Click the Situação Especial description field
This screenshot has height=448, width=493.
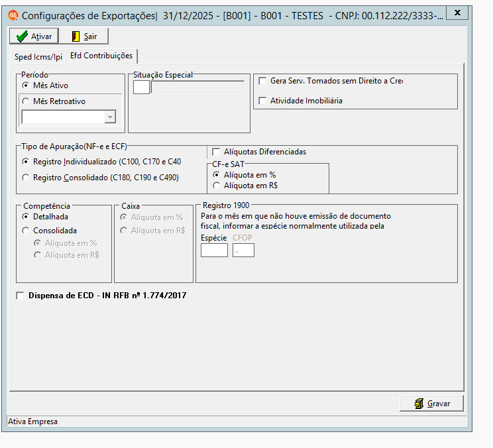pos(197,87)
